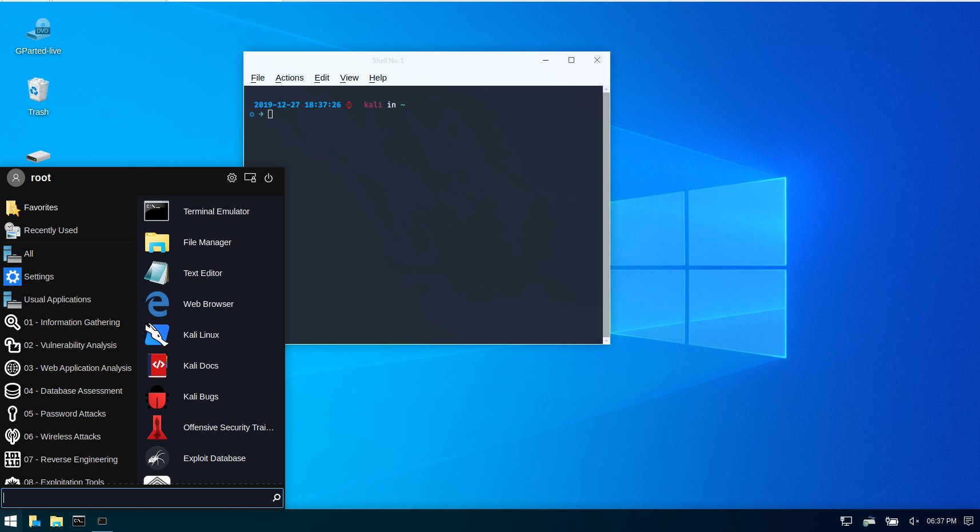Show the Recently Used category
The image size is (980, 532).
[x=69, y=230]
